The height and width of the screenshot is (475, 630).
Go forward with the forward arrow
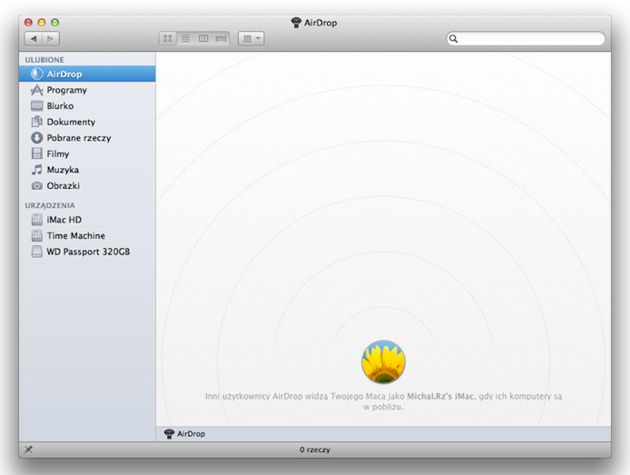click(x=51, y=39)
